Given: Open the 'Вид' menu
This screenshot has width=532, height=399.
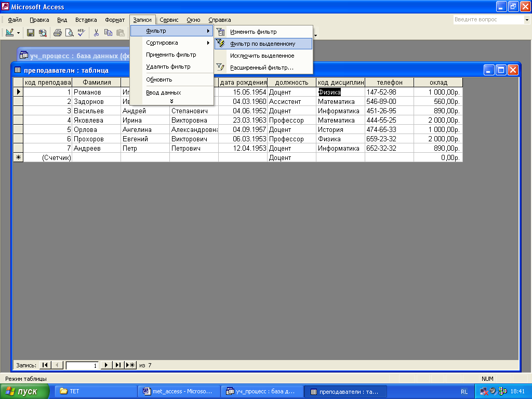Looking at the screenshot, I should pyautogui.click(x=62, y=20).
